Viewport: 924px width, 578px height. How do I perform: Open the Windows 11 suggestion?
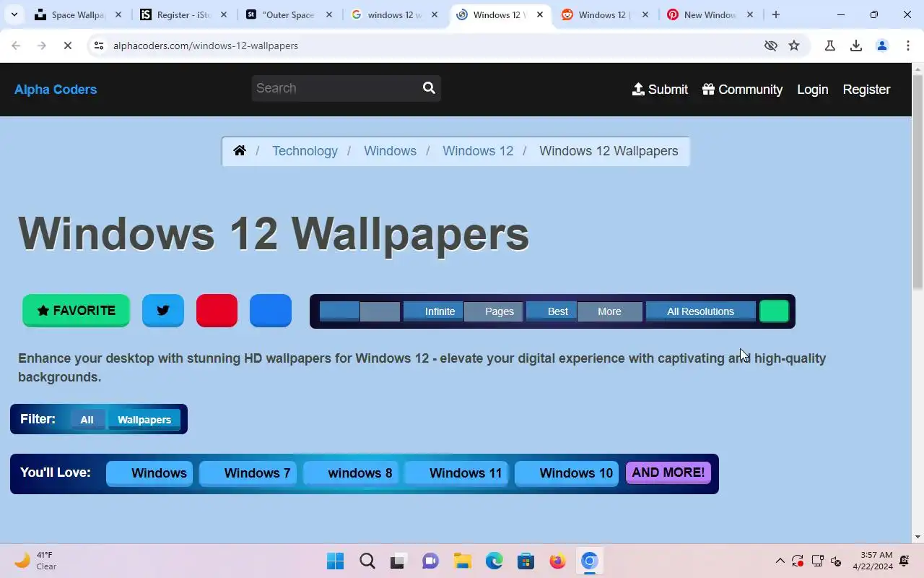pos(456,473)
